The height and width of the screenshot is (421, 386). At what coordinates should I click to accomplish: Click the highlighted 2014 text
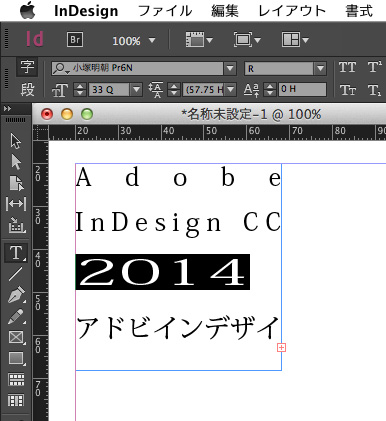pyautogui.click(x=163, y=272)
